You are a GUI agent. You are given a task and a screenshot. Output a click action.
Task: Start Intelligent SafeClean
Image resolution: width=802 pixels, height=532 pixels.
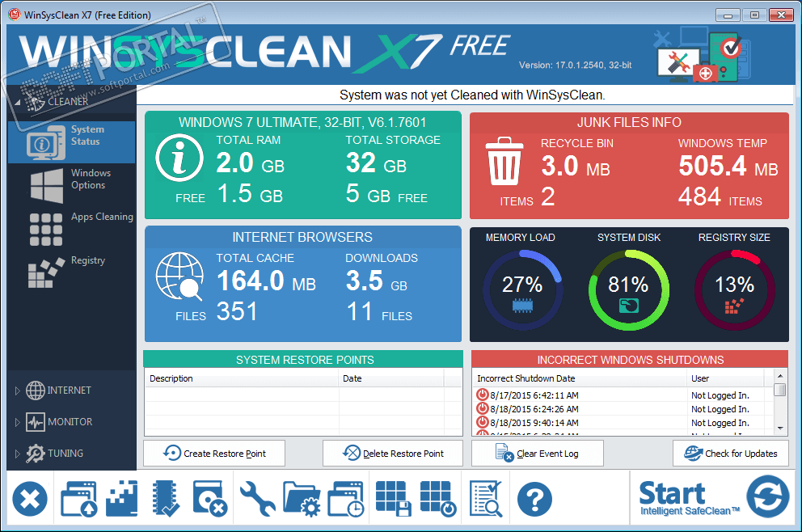click(x=714, y=497)
